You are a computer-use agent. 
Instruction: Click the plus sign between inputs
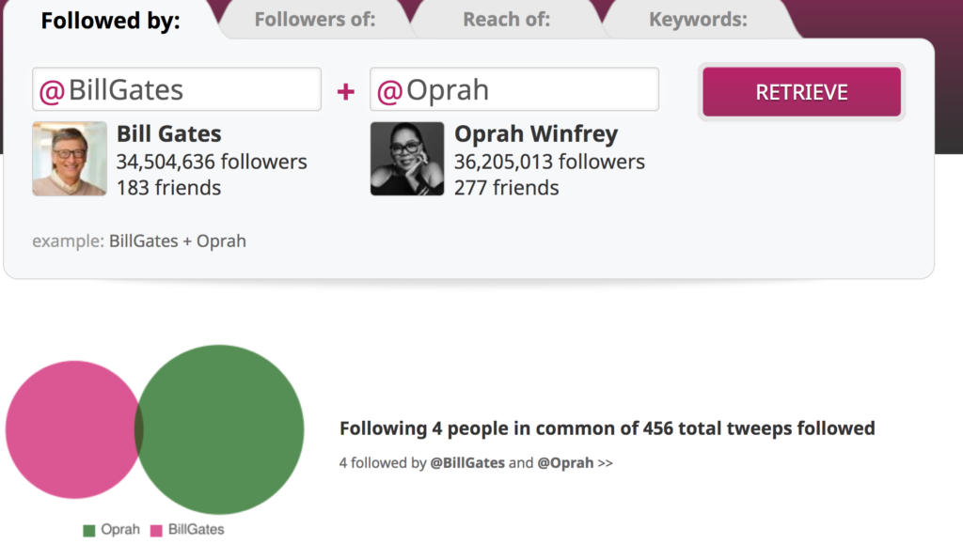pos(346,92)
